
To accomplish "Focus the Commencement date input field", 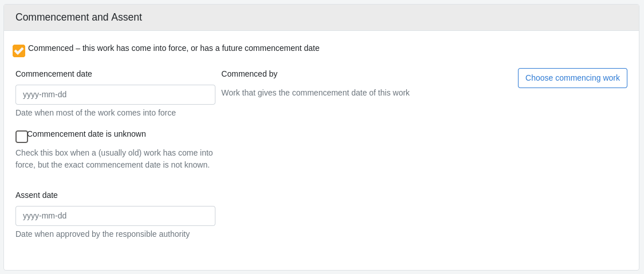I will pos(115,95).
